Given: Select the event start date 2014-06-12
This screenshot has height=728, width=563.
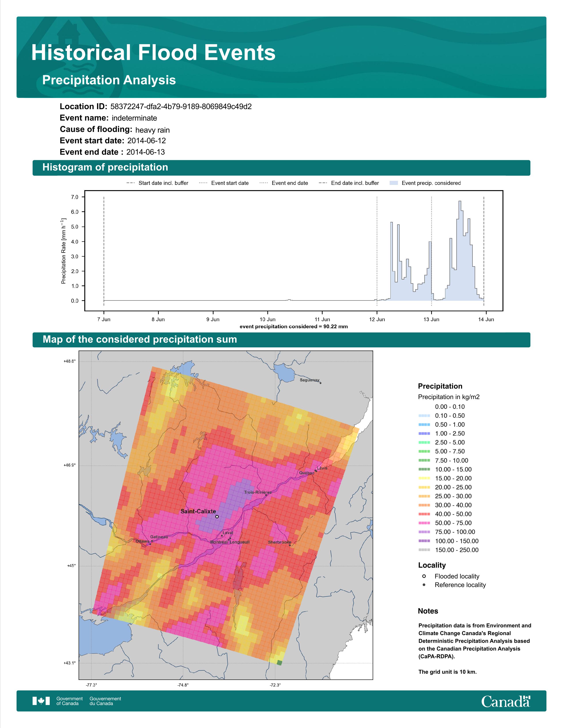Looking at the screenshot, I should pyautogui.click(x=146, y=141).
